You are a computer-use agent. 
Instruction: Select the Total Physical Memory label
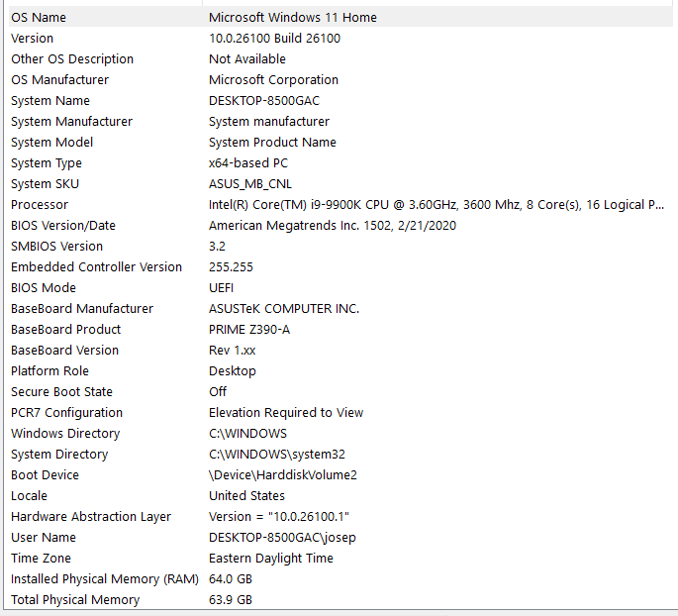click(x=75, y=599)
